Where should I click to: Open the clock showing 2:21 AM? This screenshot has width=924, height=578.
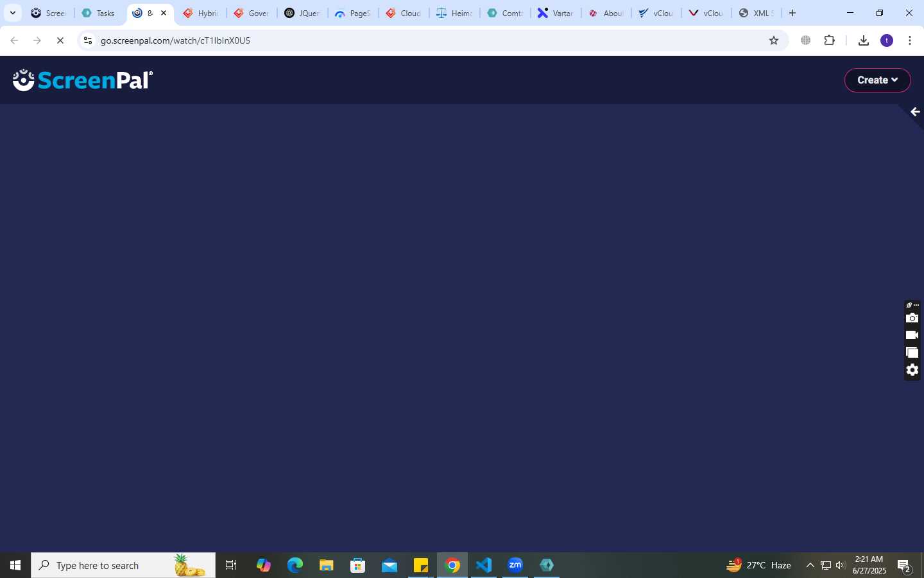click(869, 565)
